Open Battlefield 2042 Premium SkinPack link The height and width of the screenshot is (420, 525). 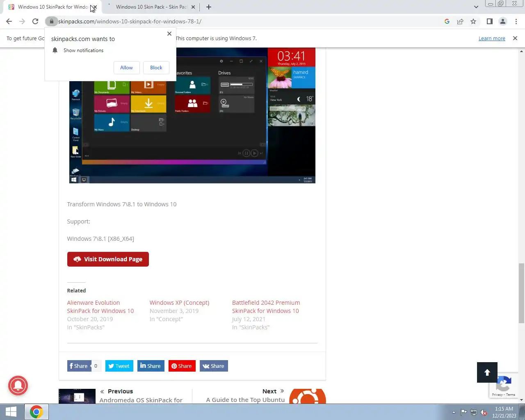tap(266, 307)
